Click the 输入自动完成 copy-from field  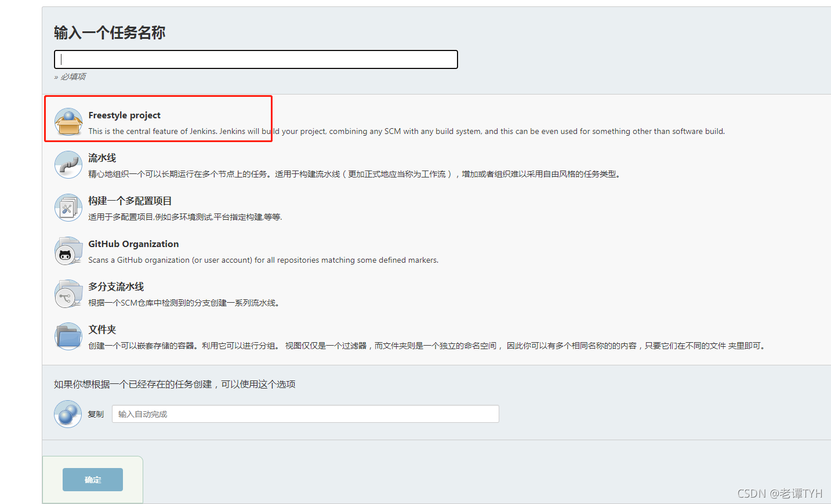[x=306, y=414]
